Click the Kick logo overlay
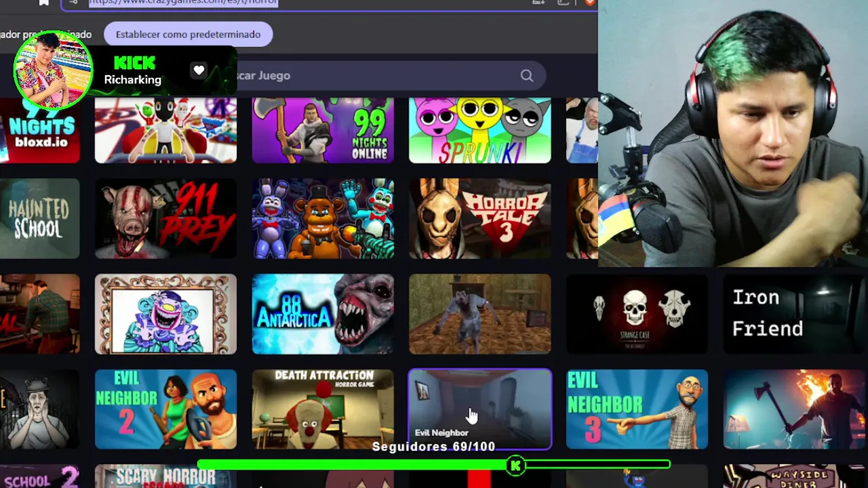 point(134,63)
